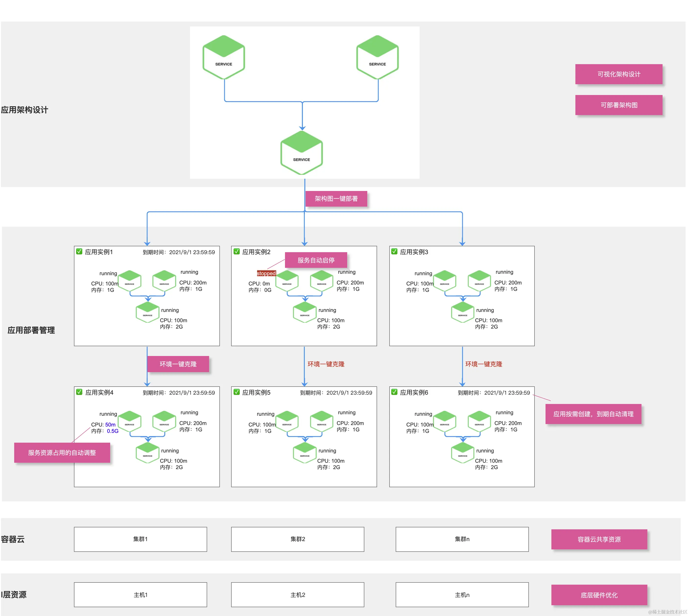The width and height of the screenshot is (689, 616).
Task: Click the 服务自动启停 label
Action: (x=316, y=260)
